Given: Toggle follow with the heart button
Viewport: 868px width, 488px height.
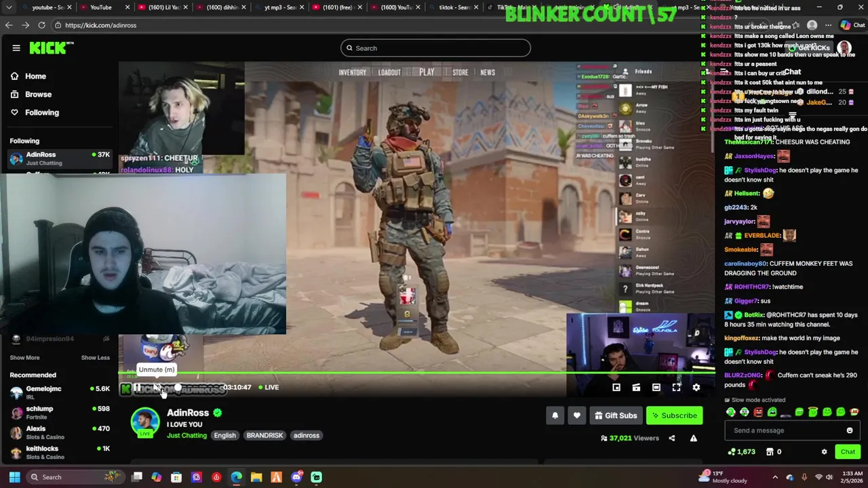Looking at the screenshot, I should (577, 416).
